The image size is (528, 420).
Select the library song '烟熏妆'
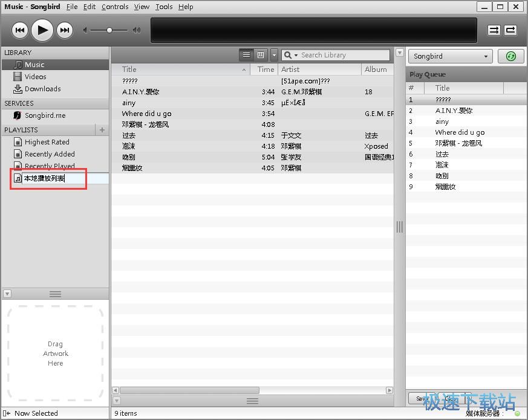(253, 168)
